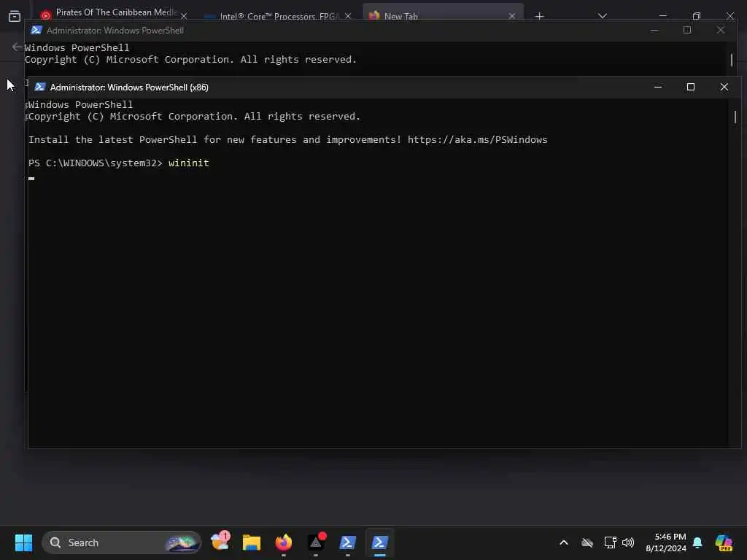The image size is (747, 560).
Task: Close the PowerShell (x86) window
Action: coord(724,87)
